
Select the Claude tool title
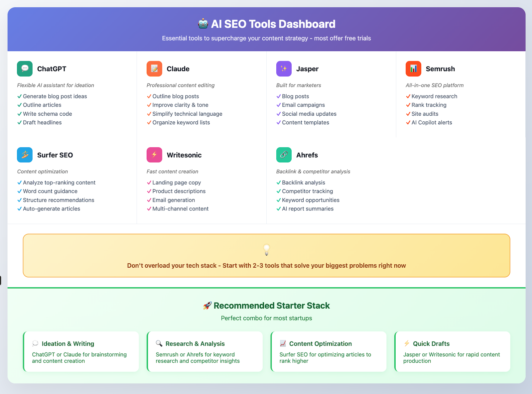178,69
